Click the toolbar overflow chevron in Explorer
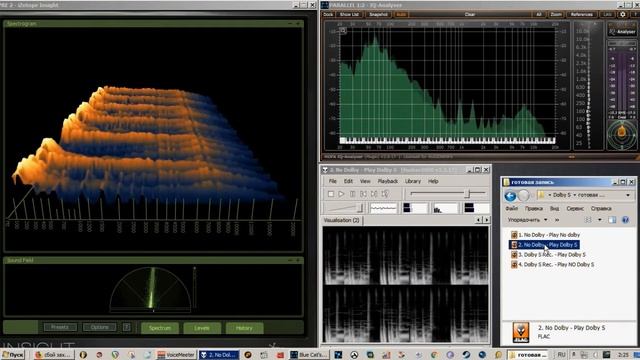Viewport: 640px width, 360px height. (x=557, y=220)
